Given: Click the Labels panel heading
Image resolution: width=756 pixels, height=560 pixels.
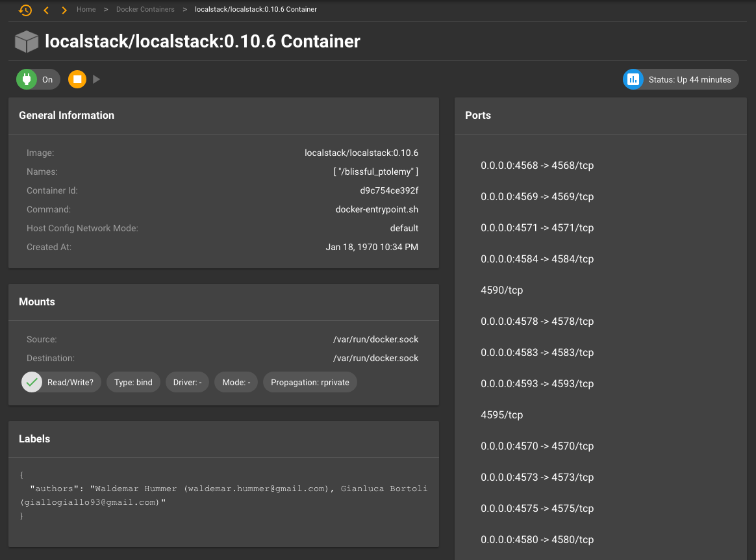Looking at the screenshot, I should (34, 439).
